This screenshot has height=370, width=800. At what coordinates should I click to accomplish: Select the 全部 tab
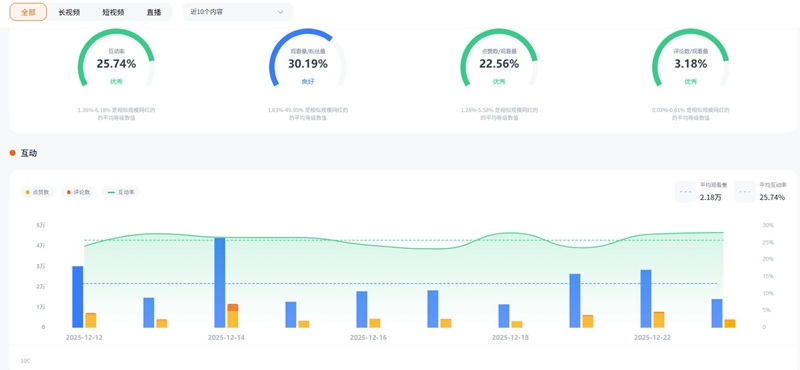coord(28,12)
